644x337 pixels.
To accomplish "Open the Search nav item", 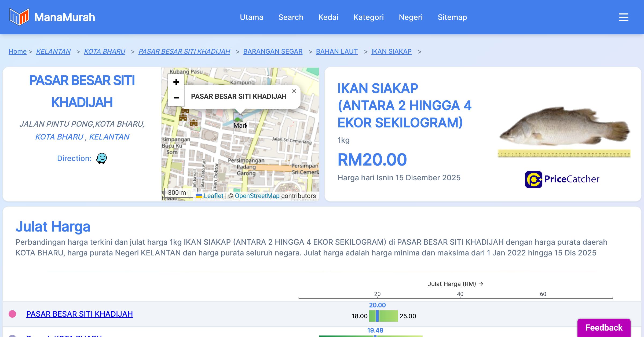I will [291, 17].
